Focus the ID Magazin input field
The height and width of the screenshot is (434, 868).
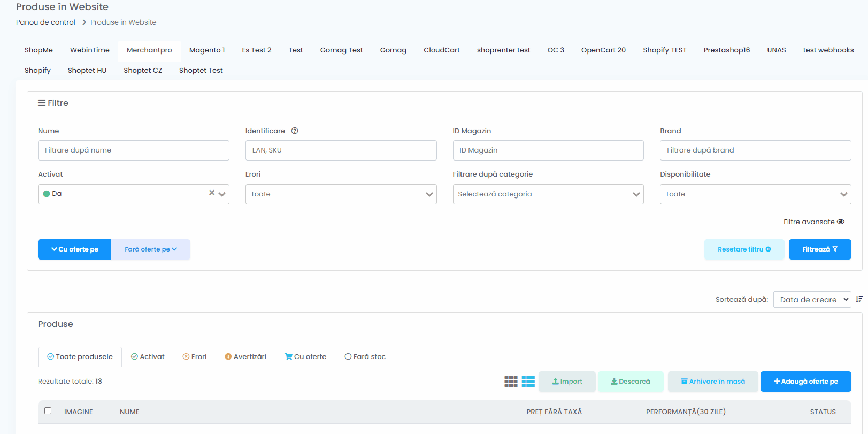tap(548, 150)
